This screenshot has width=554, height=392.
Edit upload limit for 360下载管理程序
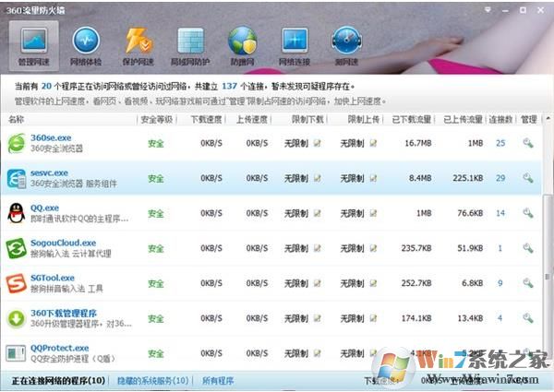point(373,318)
